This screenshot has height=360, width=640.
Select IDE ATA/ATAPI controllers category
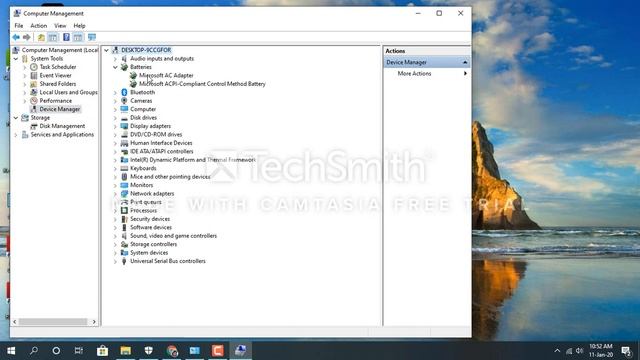[x=162, y=151]
